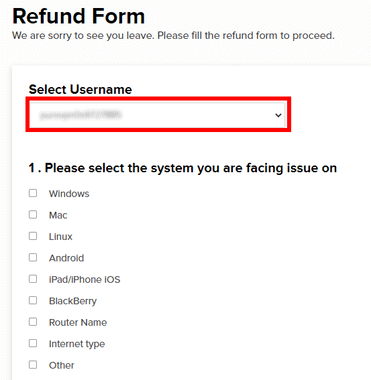This screenshot has height=380, width=371.
Task: Expand the username dropdown chevron arrow
Action: coord(278,115)
